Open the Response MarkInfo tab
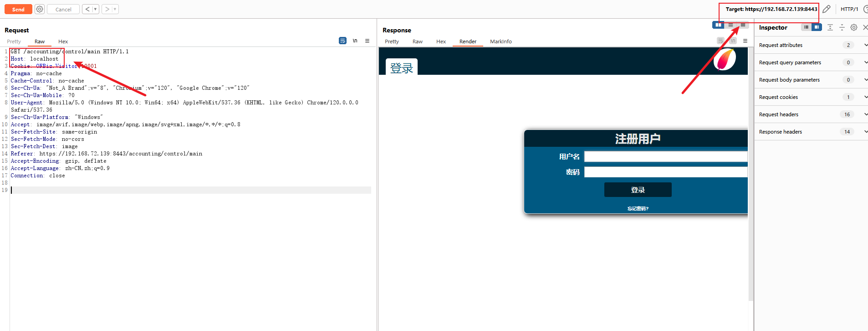The image size is (868, 331). [501, 41]
